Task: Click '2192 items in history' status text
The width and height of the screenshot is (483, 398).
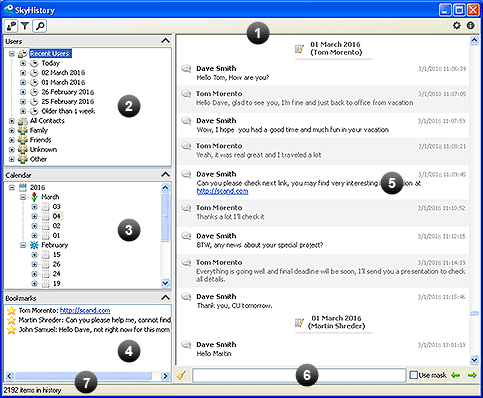Action: [32, 390]
